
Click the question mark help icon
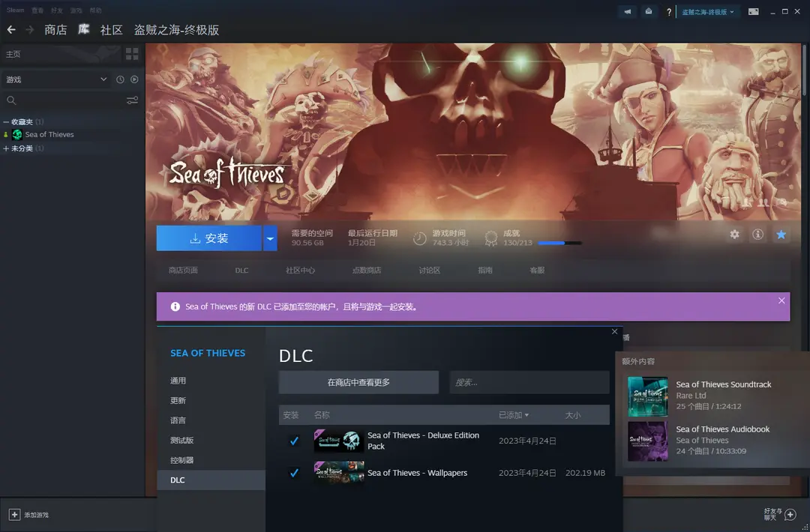[x=669, y=12]
